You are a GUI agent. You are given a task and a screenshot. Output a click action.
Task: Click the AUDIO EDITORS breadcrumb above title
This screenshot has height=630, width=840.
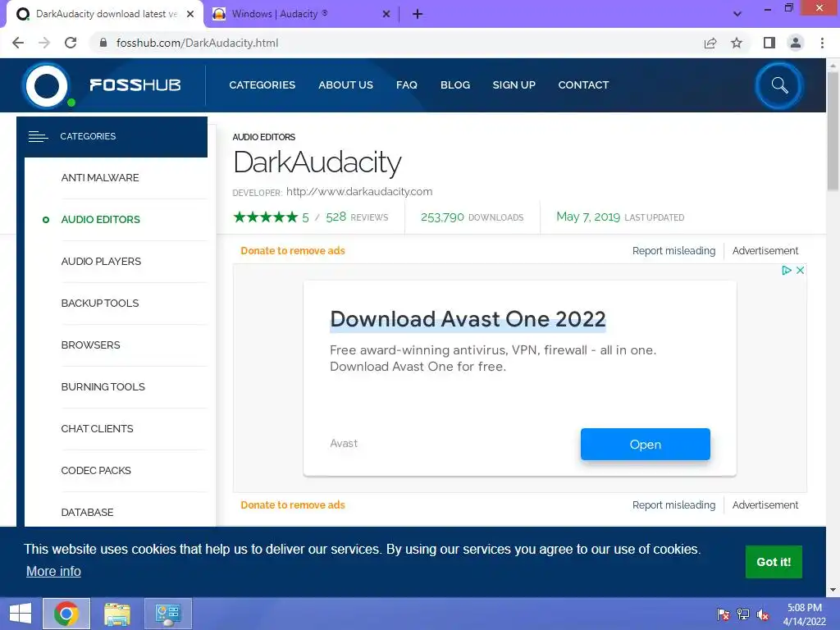[263, 137]
